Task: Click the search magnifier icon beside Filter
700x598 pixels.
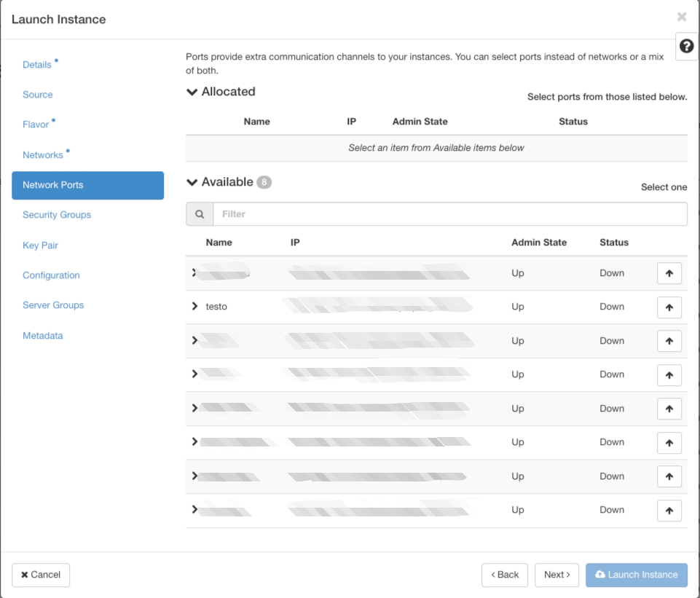Action: tap(200, 214)
